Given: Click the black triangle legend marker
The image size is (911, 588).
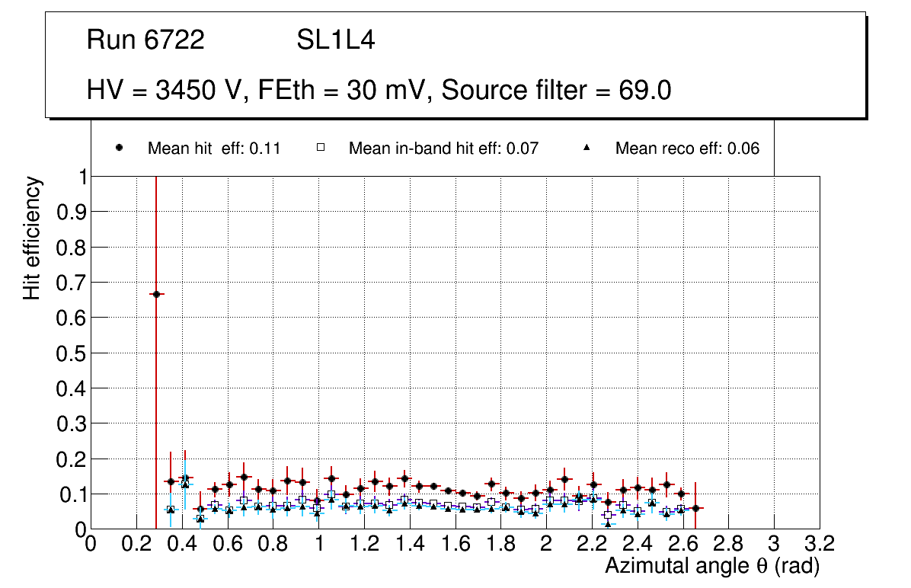Looking at the screenshot, I should point(587,148).
